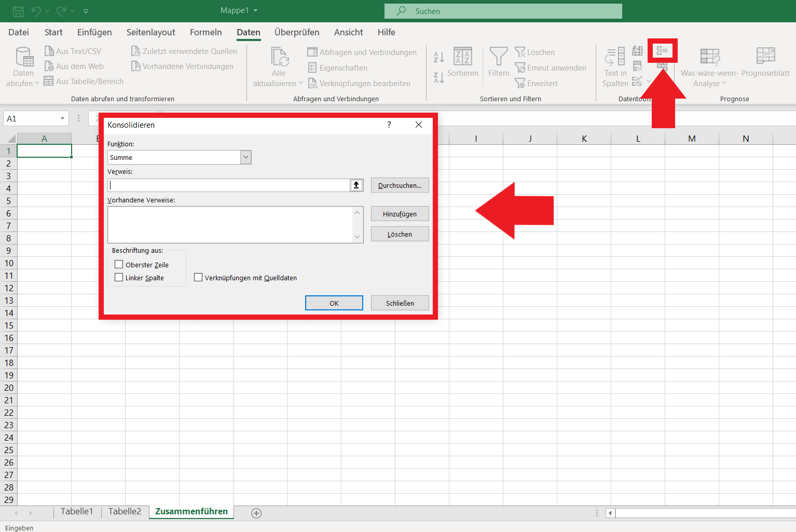
Task: Click Verknüpfungen bearbeiten icon
Action: (312, 83)
